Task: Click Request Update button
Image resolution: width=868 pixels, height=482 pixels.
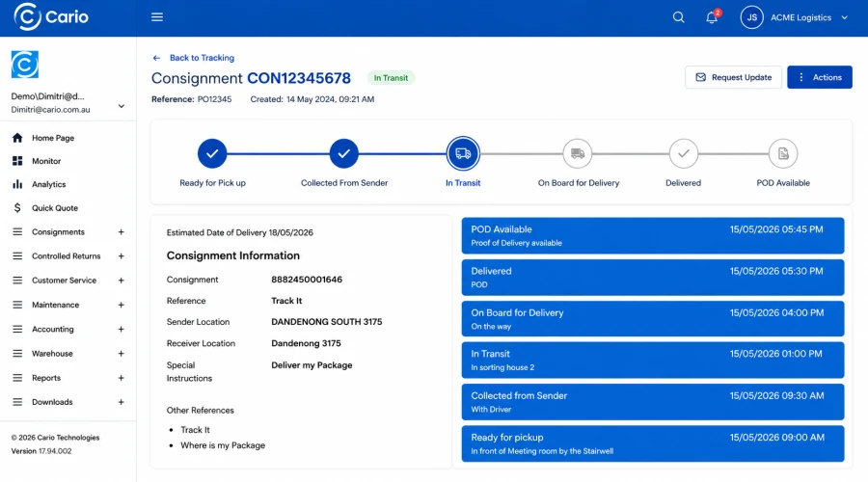Action: pyautogui.click(x=733, y=77)
